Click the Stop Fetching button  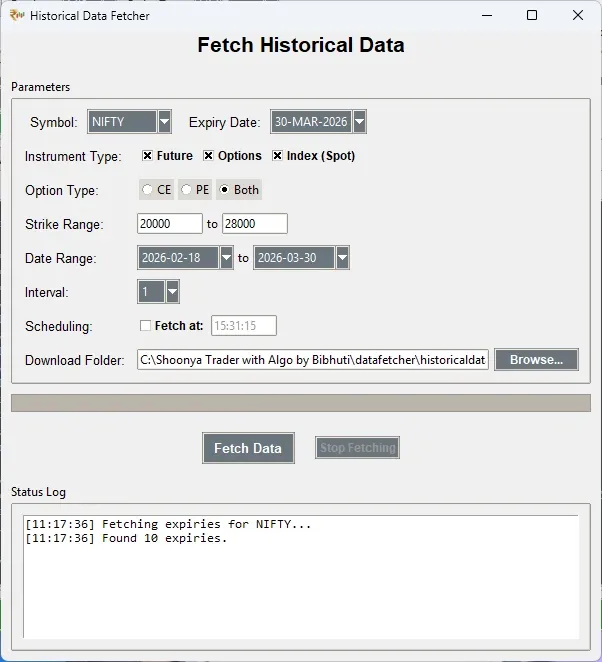[x=357, y=448]
